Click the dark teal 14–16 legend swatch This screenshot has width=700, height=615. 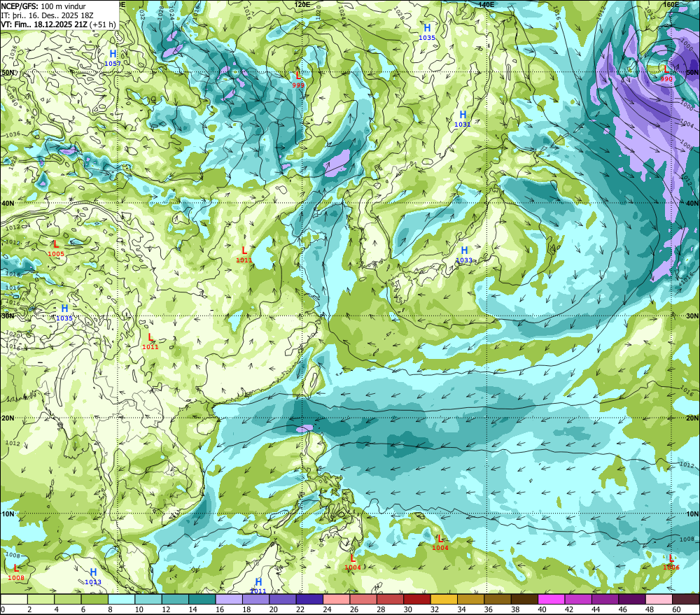tap(202, 600)
